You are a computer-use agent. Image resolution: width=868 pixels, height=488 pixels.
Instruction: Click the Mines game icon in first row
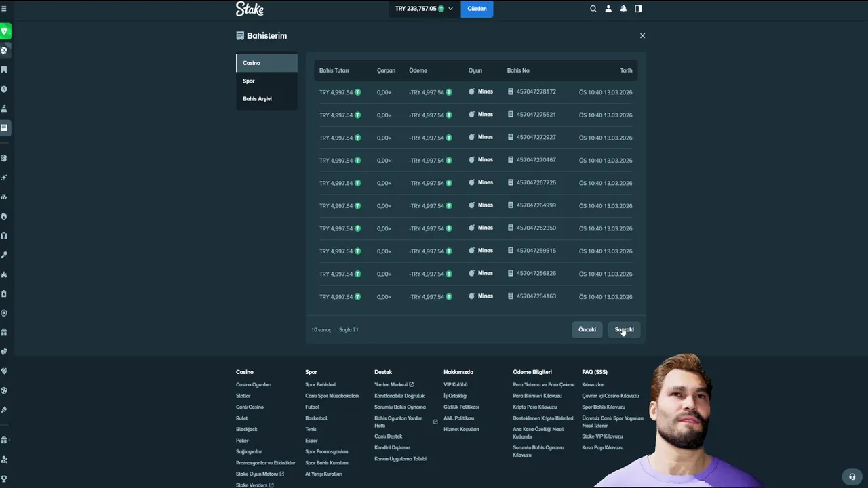pyautogui.click(x=472, y=91)
